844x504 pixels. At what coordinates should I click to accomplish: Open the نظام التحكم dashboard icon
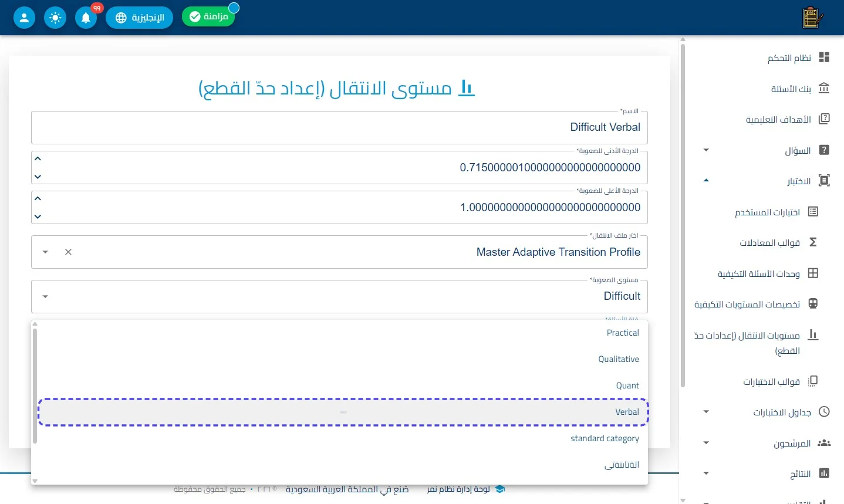[824, 57]
